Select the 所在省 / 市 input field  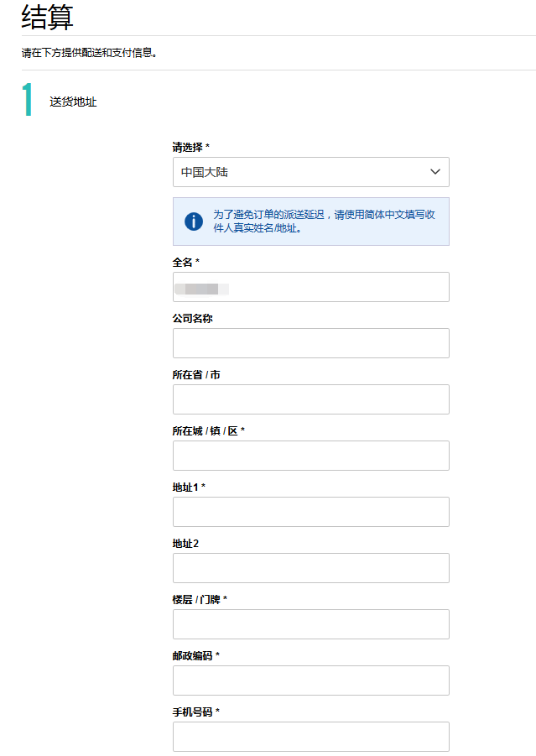[x=310, y=399]
